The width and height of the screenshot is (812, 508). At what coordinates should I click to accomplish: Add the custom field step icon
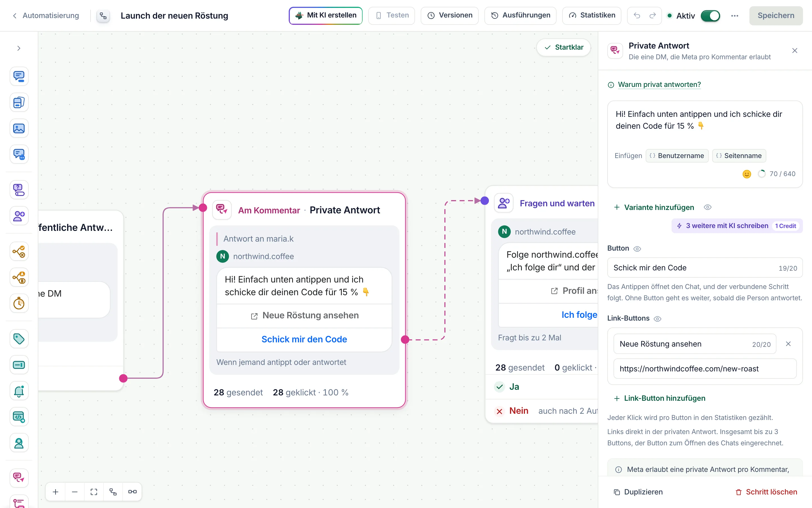coord(19,365)
